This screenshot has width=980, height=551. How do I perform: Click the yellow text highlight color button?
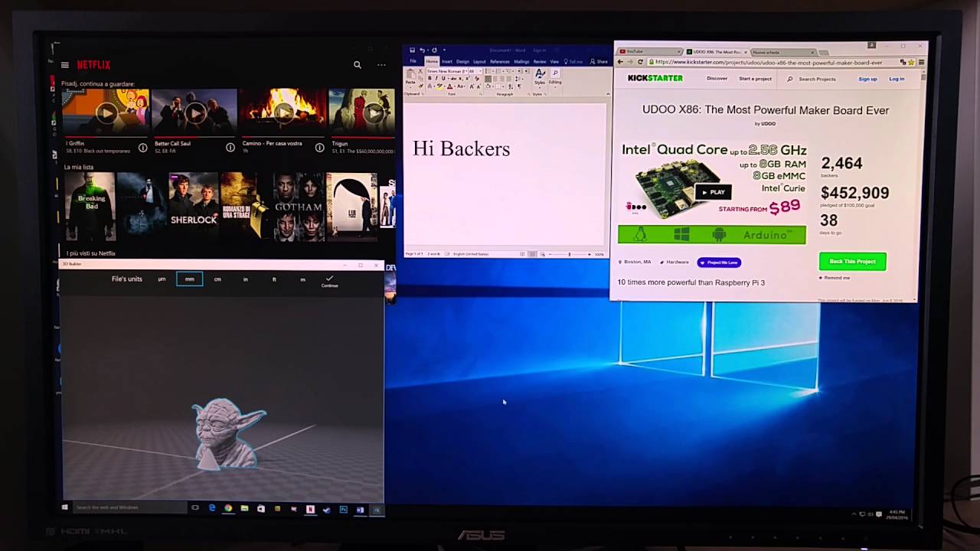coord(439,86)
